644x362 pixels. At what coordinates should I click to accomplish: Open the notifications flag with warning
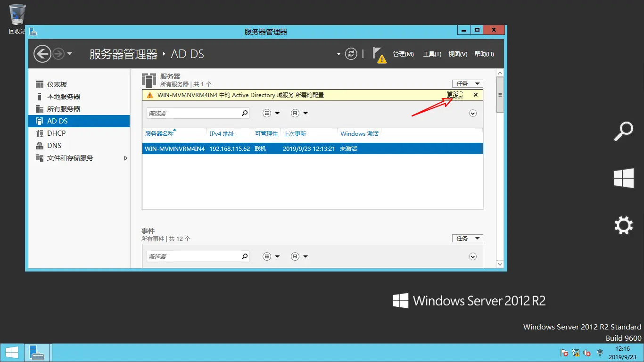(x=379, y=55)
